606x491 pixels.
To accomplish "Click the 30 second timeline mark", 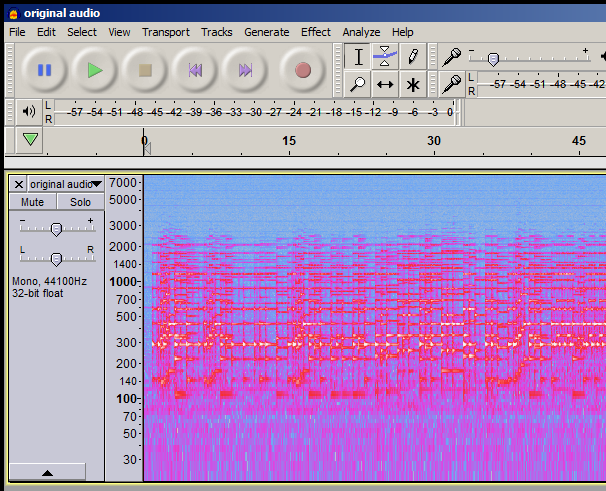I will pyautogui.click(x=434, y=141).
